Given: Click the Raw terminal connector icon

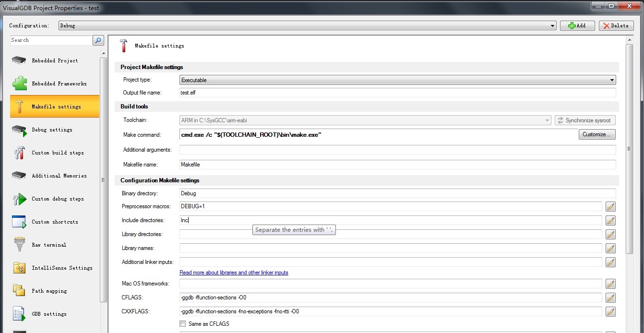Looking at the screenshot, I should click(19, 245).
